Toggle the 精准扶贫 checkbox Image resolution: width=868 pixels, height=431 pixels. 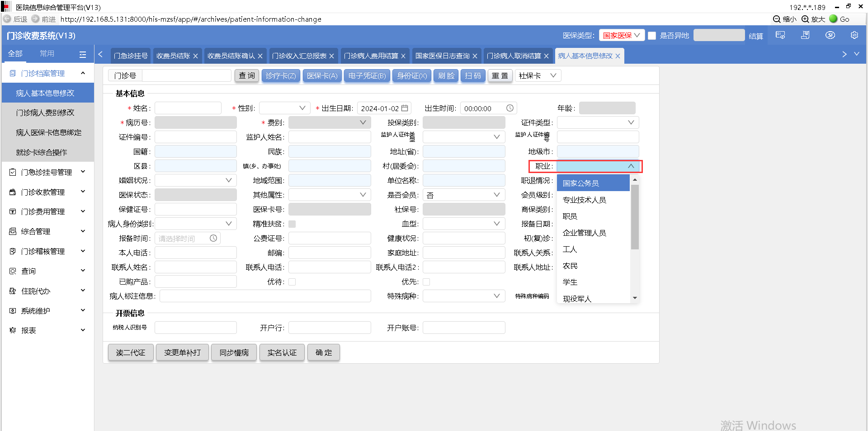(x=292, y=224)
